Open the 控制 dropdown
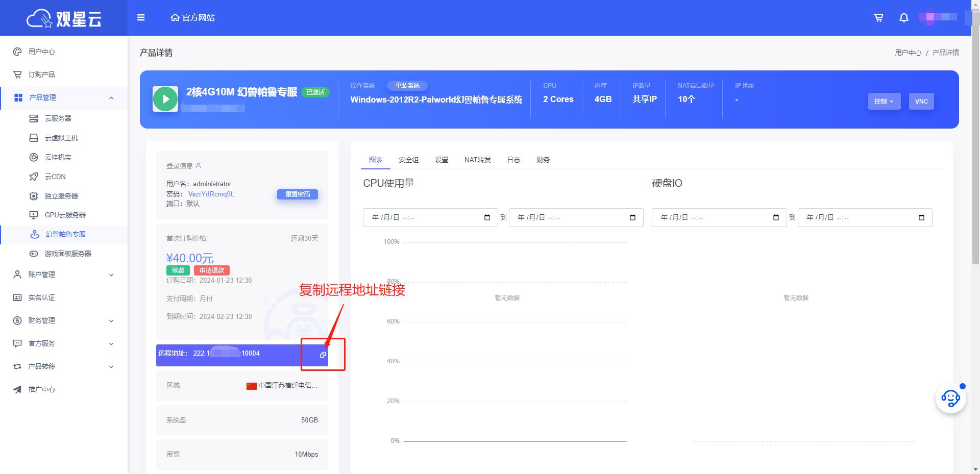This screenshot has width=980, height=474. (884, 101)
